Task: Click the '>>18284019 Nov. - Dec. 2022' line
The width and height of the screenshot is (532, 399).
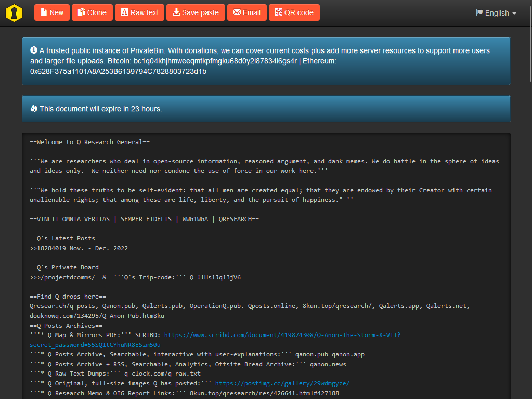Action: coord(79,248)
